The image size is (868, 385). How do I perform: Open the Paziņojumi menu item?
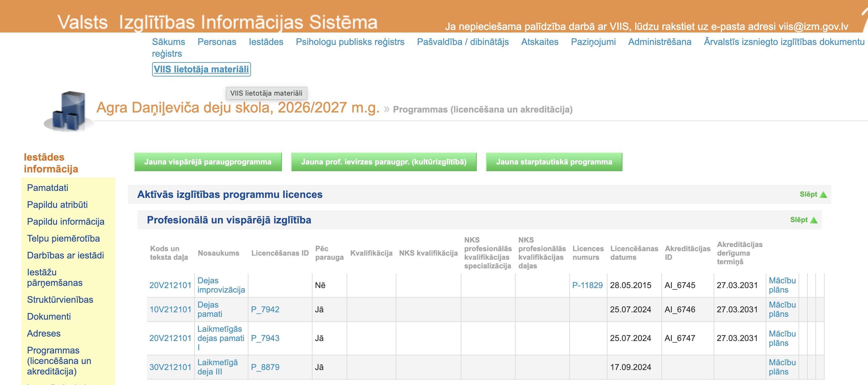pos(593,42)
